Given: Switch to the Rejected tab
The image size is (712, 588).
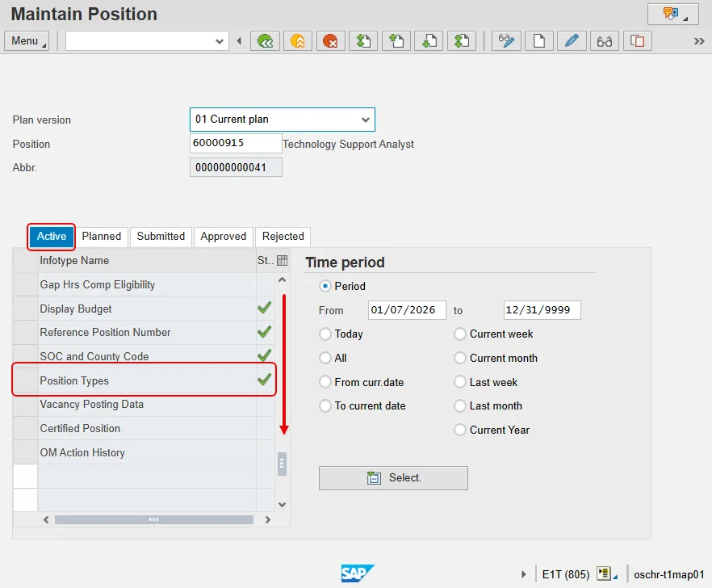Looking at the screenshot, I should [x=283, y=237].
